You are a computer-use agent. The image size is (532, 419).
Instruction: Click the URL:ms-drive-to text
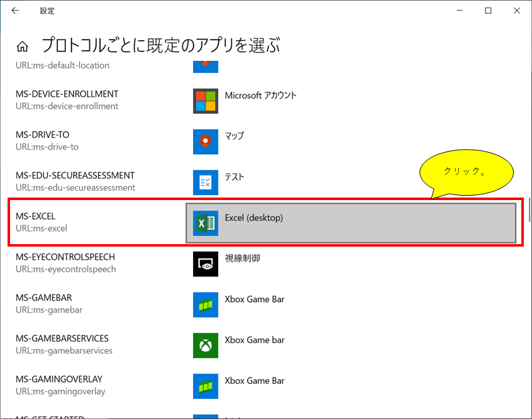[47, 147]
